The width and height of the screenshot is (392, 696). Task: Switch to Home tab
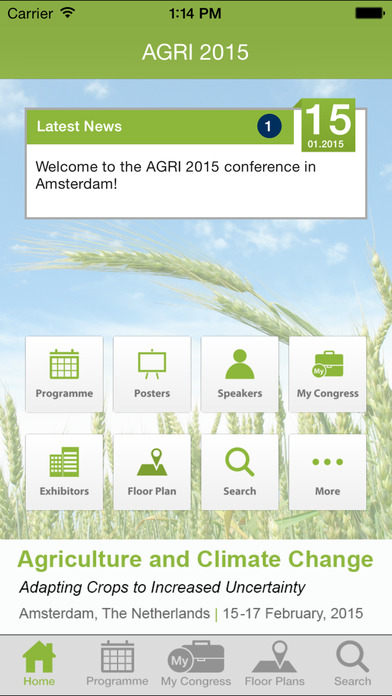(x=39, y=664)
